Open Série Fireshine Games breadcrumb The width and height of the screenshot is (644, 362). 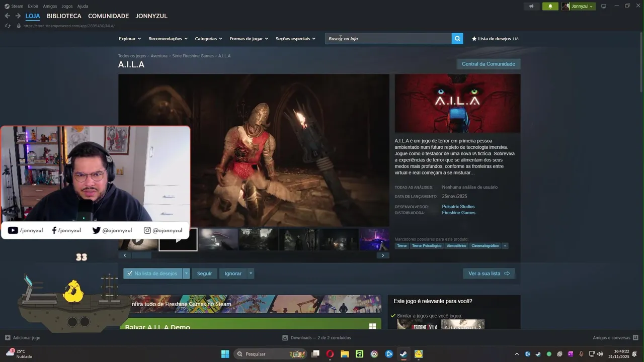coord(193,56)
